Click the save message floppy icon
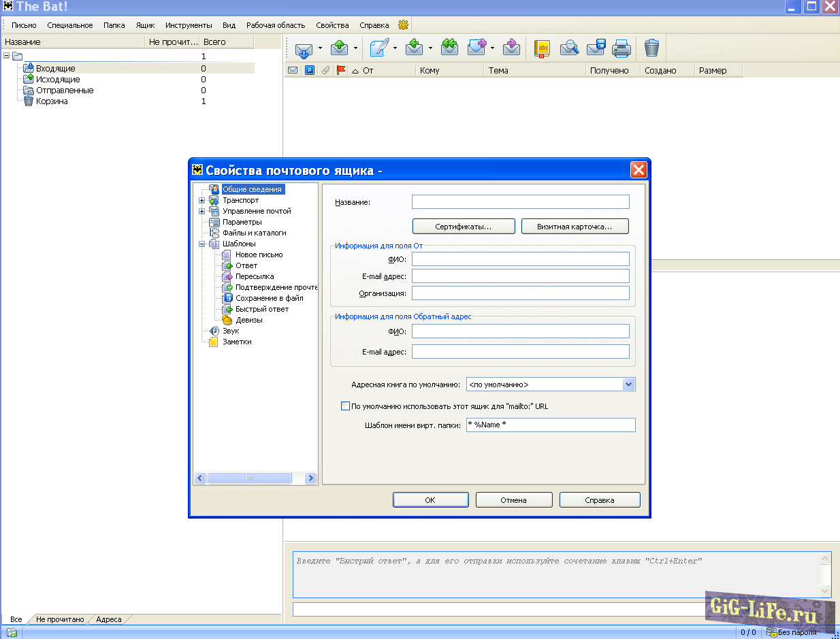Viewport: 840px width, 639px height. (596, 48)
